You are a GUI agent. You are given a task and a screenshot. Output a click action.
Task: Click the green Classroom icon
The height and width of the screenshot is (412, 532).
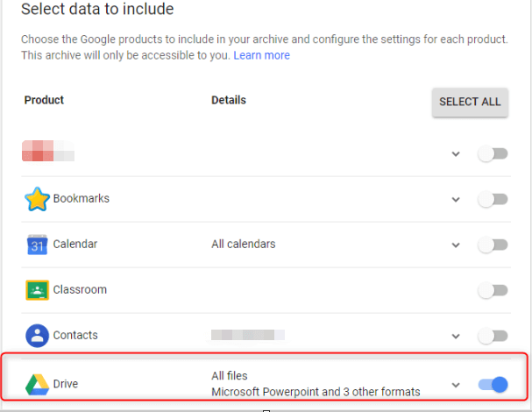pos(37,290)
